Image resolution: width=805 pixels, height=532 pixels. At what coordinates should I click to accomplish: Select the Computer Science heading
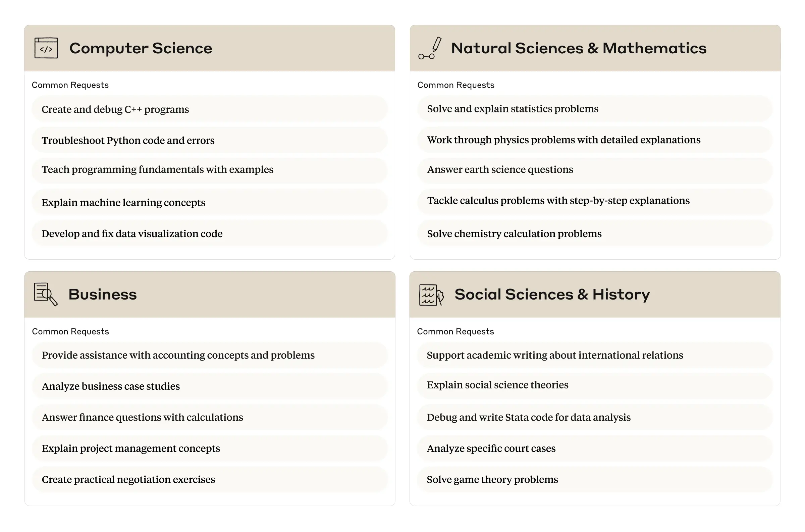point(141,48)
